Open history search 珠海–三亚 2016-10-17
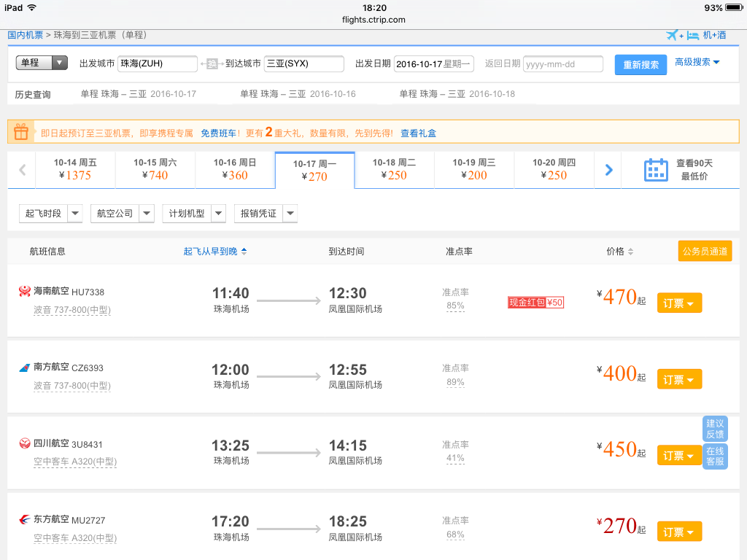747x560 pixels. pos(138,94)
